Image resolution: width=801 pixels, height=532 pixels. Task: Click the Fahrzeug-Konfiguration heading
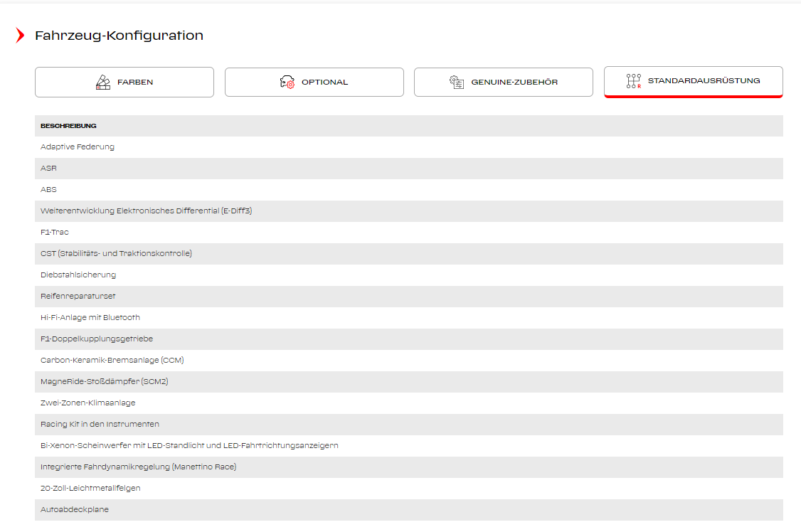119,36
